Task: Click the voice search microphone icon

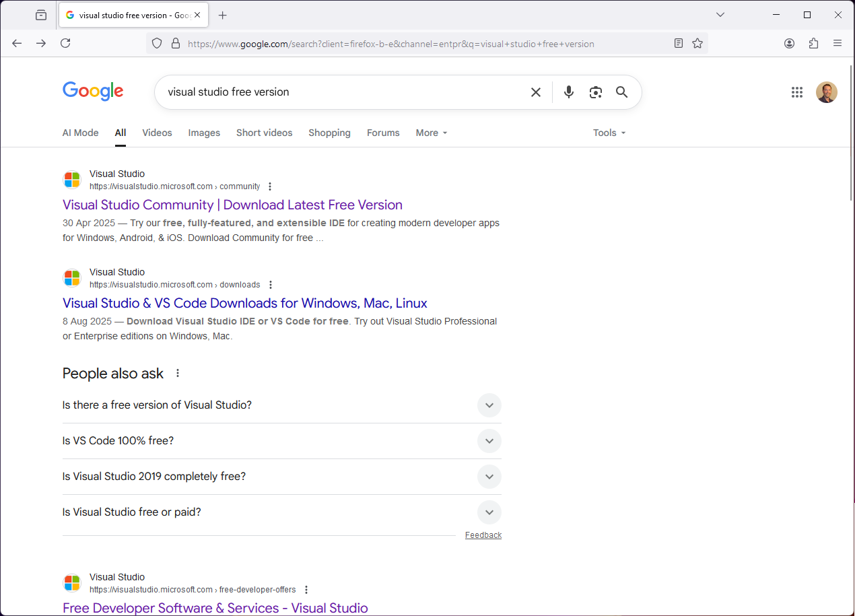Action: [569, 92]
